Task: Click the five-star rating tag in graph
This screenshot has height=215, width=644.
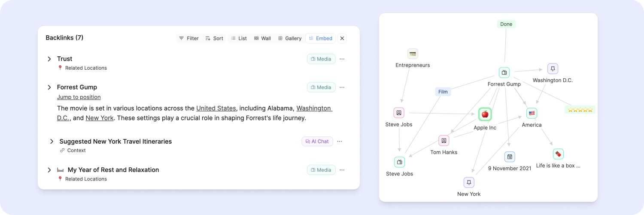Action: click(580, 110)
